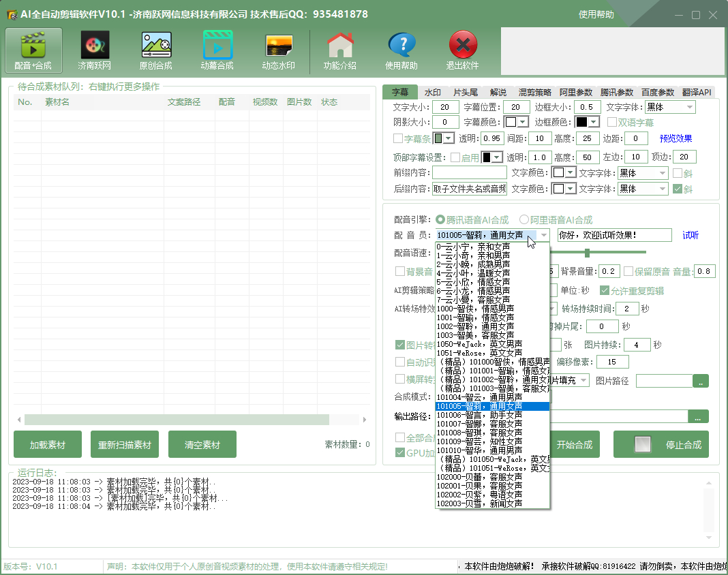Click the 前缀内容 text input field

470,172
